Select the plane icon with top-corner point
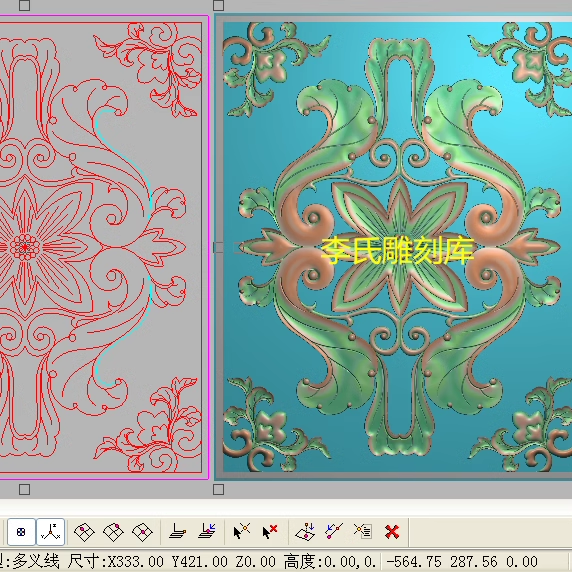Screen dimensions: 572x572 113,532
